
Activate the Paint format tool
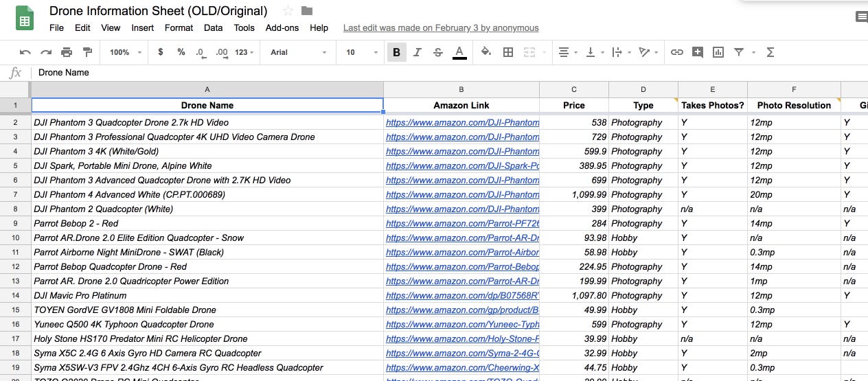pos(87,52)
